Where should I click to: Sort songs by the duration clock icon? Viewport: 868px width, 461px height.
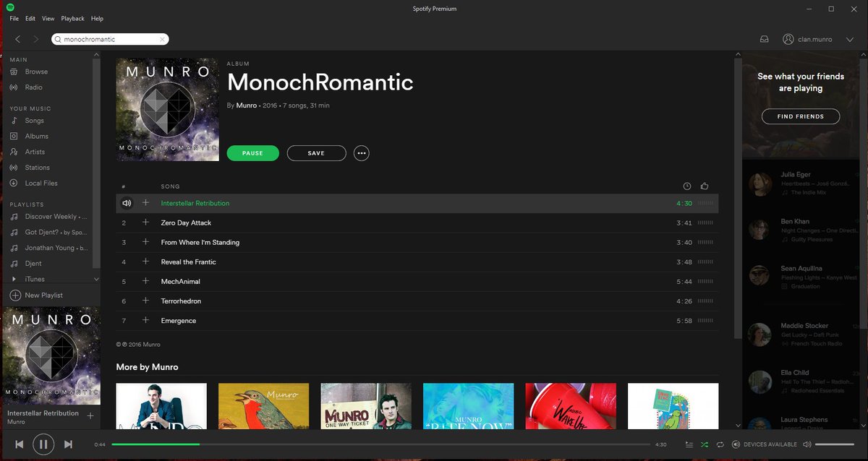[687, 186]
